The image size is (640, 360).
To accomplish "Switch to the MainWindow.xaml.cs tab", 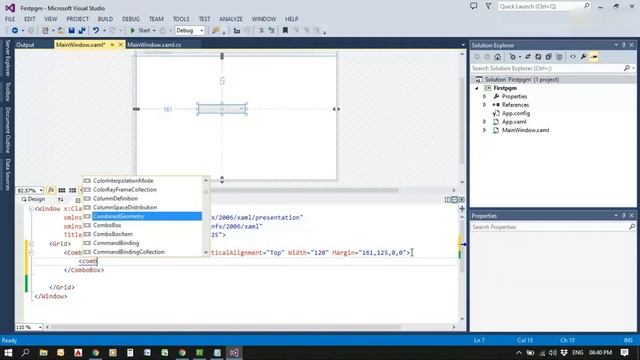I will click(x=154, y=45).
